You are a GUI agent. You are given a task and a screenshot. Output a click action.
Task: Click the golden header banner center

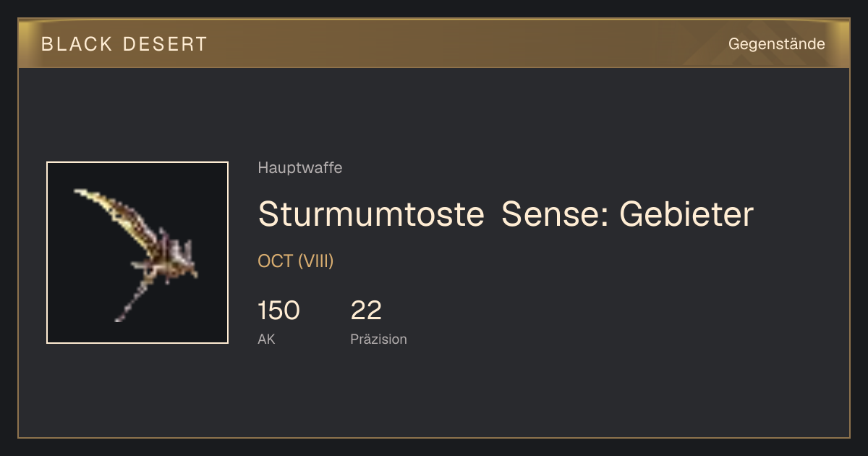[434, 43]
